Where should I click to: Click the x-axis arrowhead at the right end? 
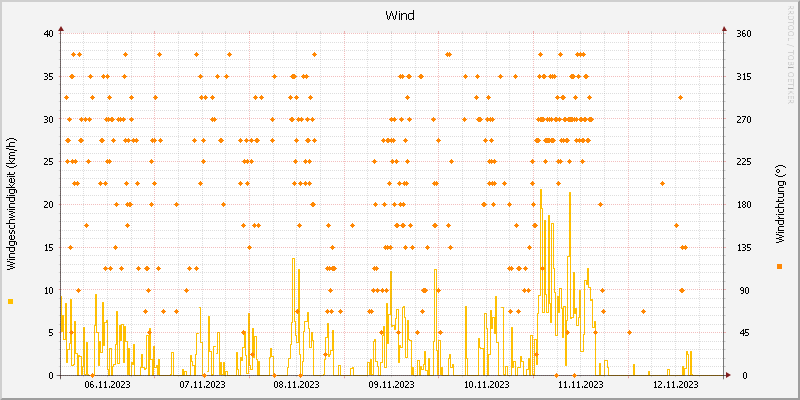tap(729, 376)
